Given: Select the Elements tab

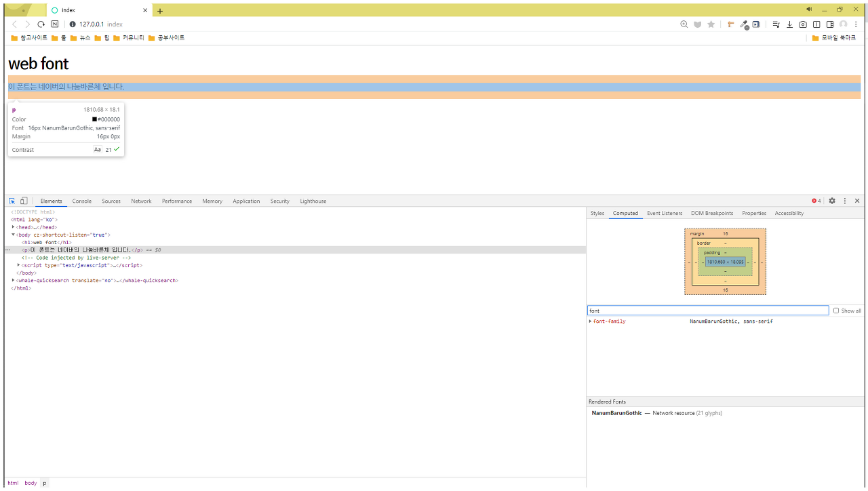Looking at the screenshot, I should [x=51, y=201].
